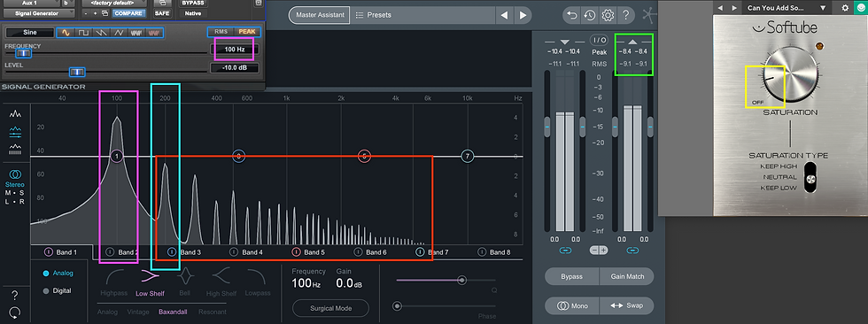Select the triangle waveform icon
The height and width of the screenshot is (324, 868).
point(118,33)
